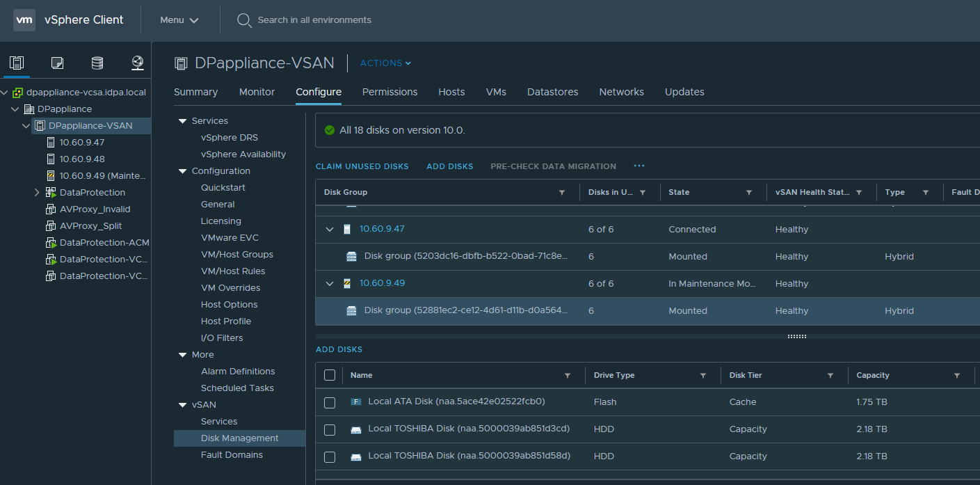Image resolution: width=980 pixels, height=485 pixels.
Task: Open the Hosts and Clusters inventory view
Action: click(x=16, y=62)
